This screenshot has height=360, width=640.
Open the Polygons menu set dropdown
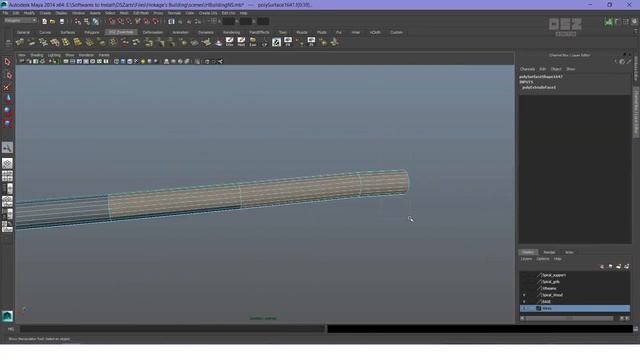pyautogui.click(x=20, y=20)
